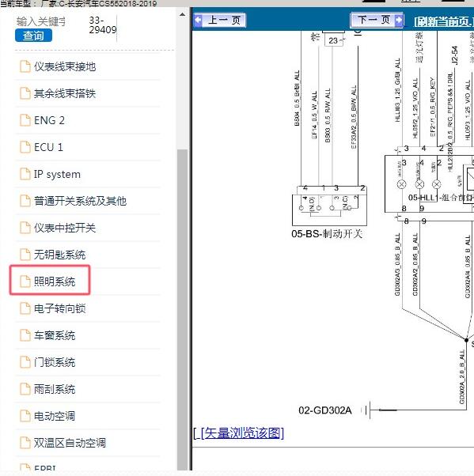Click document icon beside 仪表线束接地

point(25,66)
